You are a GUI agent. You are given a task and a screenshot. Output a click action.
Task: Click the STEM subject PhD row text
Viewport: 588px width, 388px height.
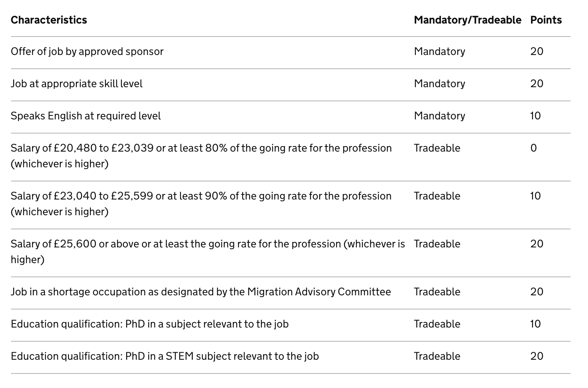(x=165, y=356)
